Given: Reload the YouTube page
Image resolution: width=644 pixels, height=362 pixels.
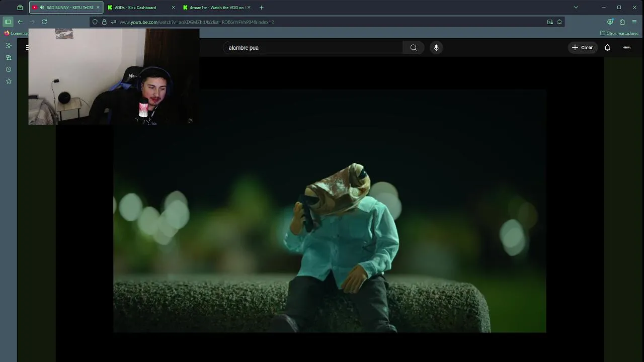Looking at the screenshot, I should tap(44, 22).
